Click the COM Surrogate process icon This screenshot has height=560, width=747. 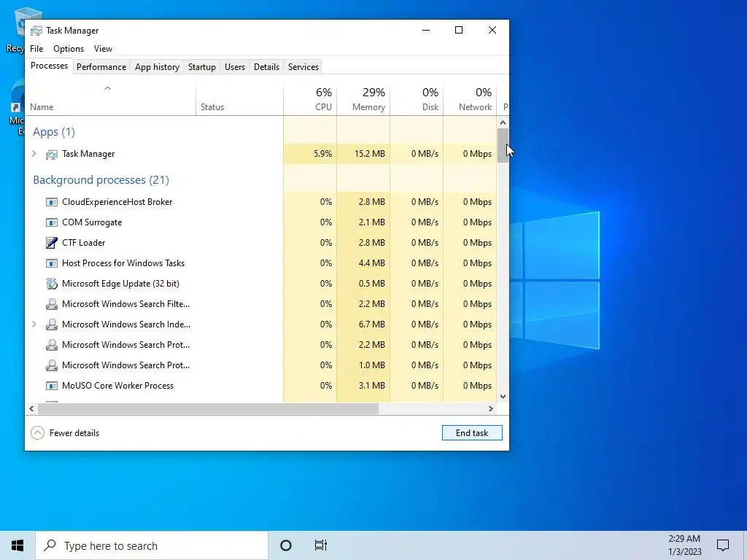tap(52, 222)
